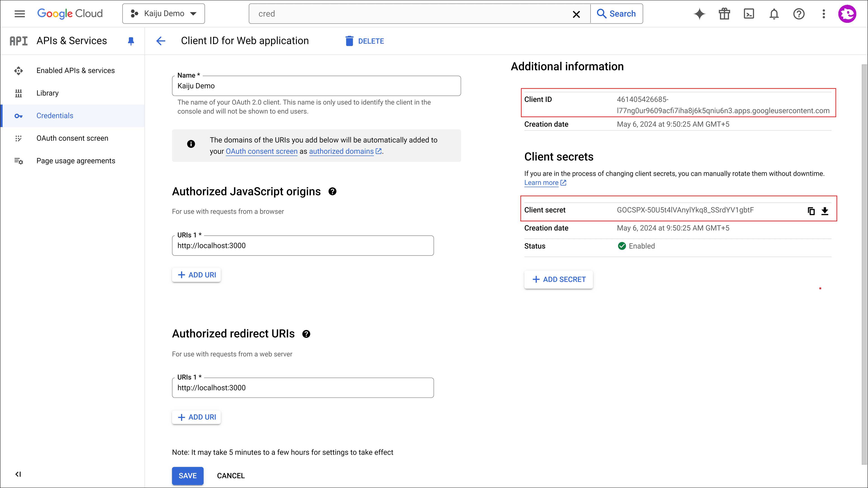Image resolution: width=868 pixels, height=488 pixels.
Task: Open the account avatar menu
Action: coord(847,14)
